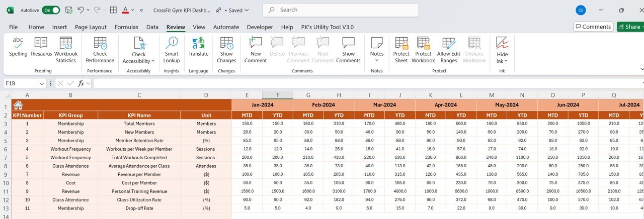Open the Translate tool

(198, 47)
